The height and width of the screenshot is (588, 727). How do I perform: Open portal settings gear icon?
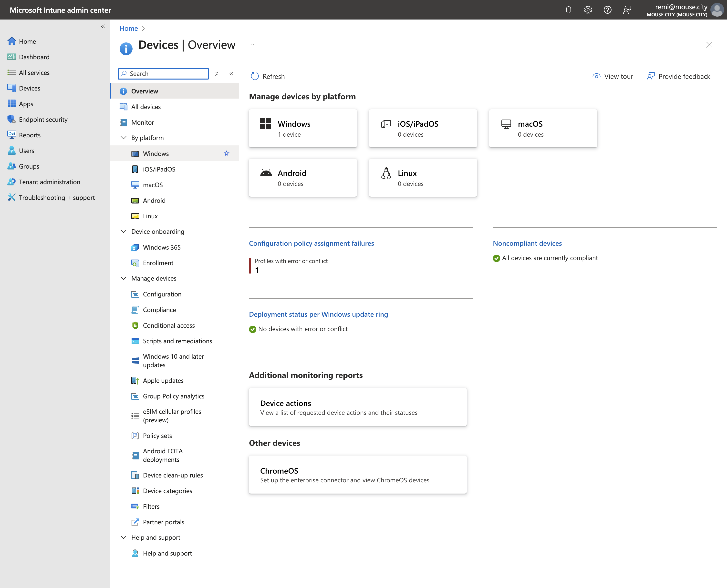tap(588, 10)
